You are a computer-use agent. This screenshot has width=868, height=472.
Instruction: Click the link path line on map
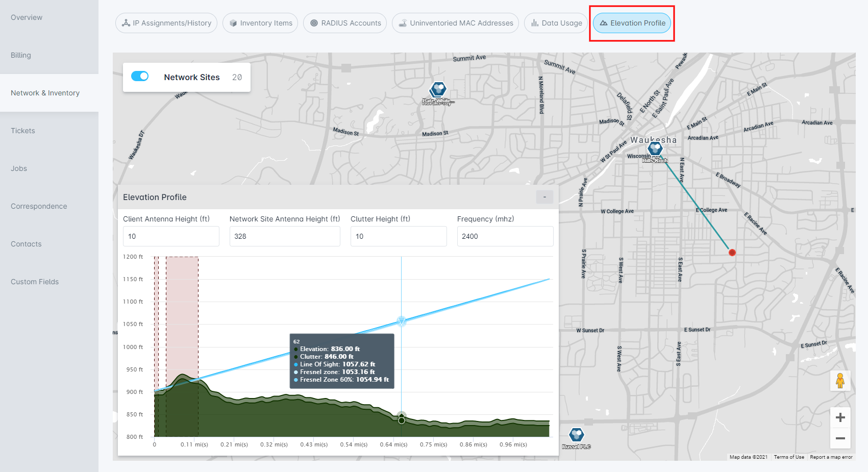click(695, 203)
